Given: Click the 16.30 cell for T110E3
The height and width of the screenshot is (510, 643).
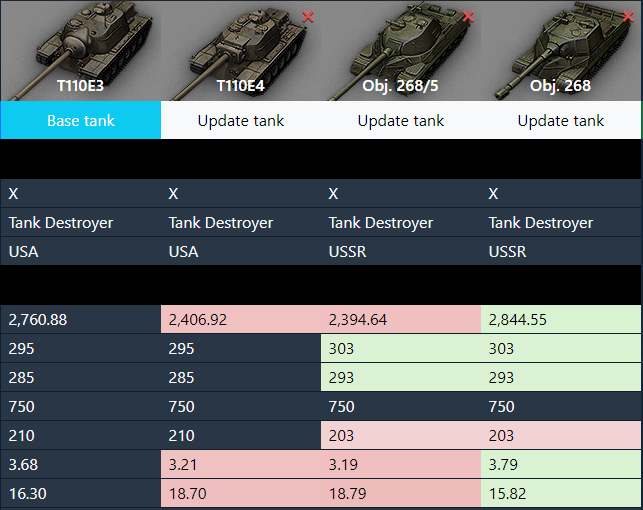Looking at the screenshot, I should pos(81,494).
